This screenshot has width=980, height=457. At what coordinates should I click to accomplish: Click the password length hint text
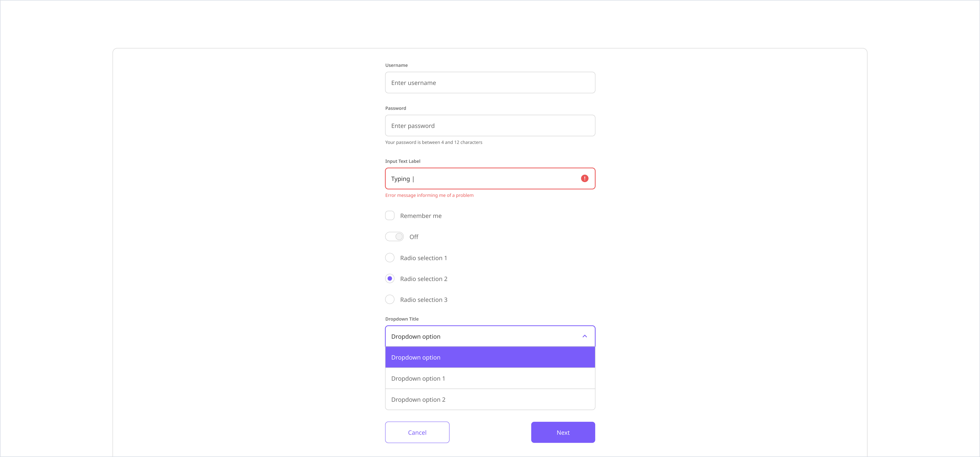(433, 142)
